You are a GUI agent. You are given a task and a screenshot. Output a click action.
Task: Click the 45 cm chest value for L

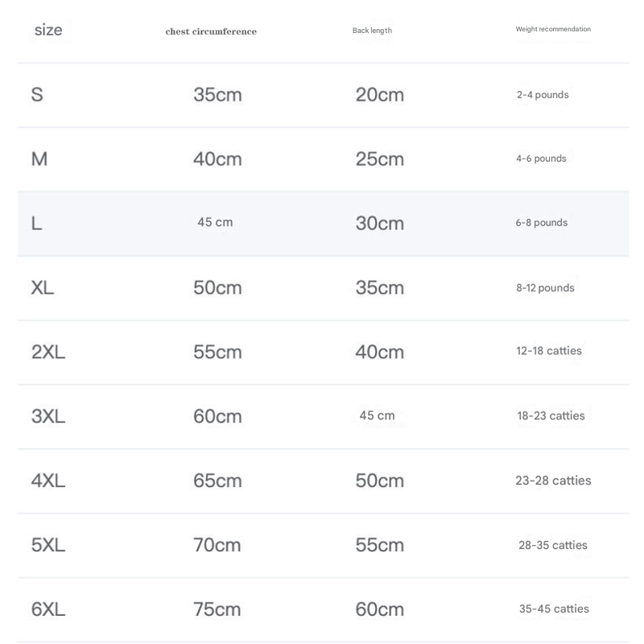pos(215,222)
